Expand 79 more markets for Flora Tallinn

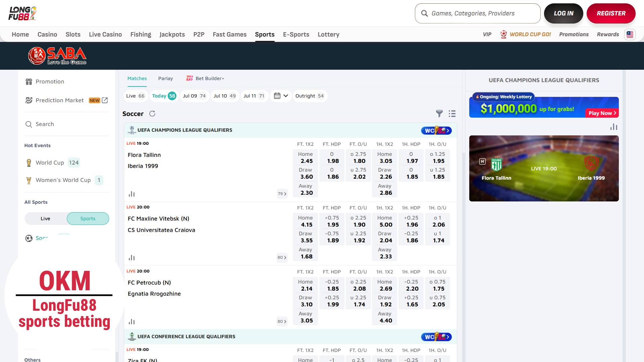pyautogui.click(x=282, y=194)
